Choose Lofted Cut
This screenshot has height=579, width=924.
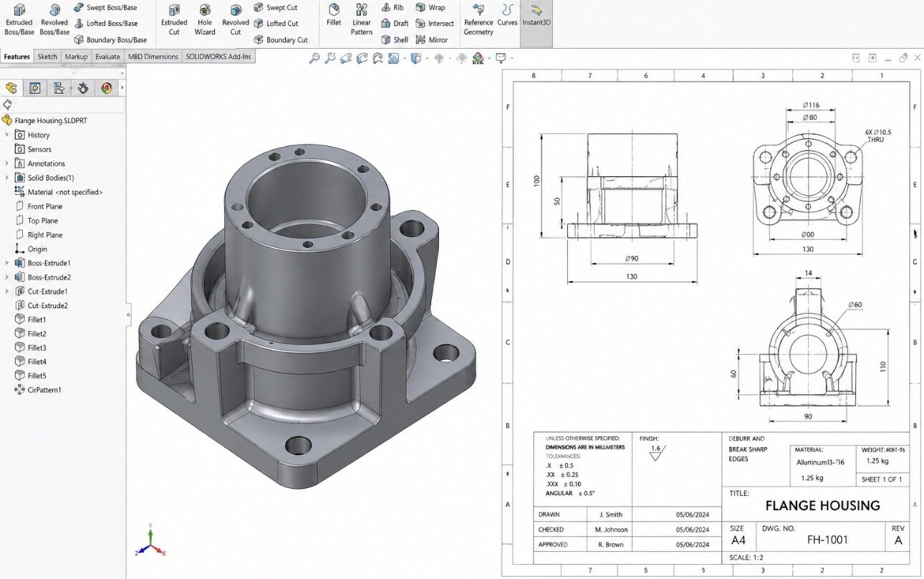pos(276,24)
